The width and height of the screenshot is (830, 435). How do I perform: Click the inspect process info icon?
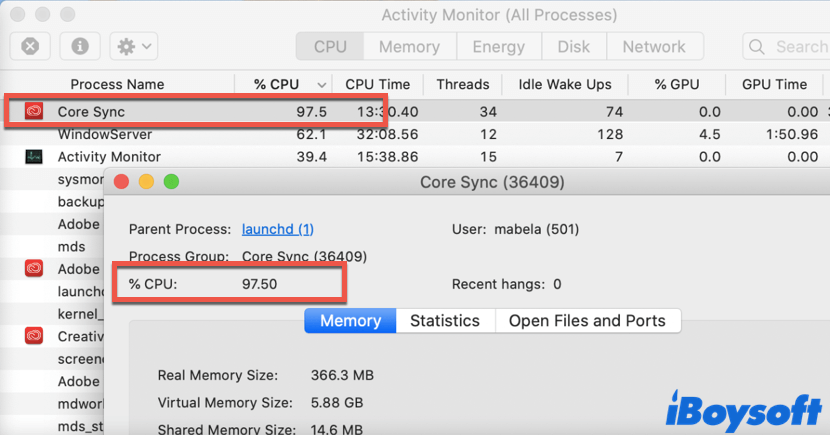[80, 46]
